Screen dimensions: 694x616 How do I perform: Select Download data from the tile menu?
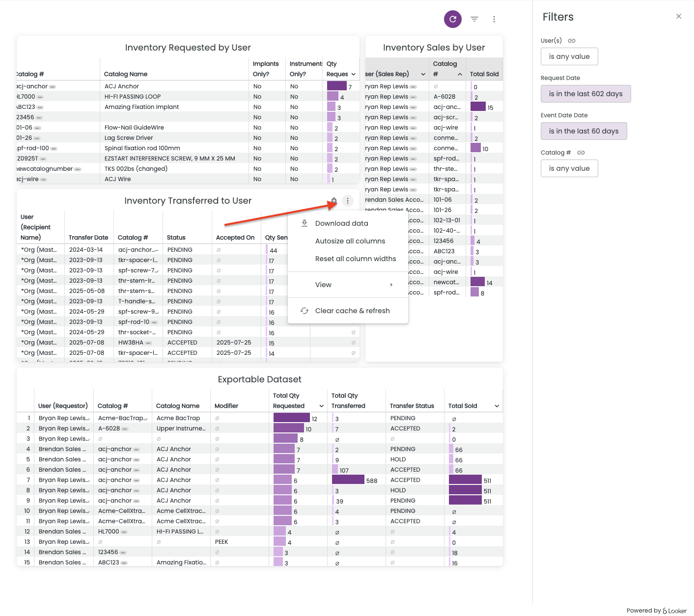click(x=341, y=223)
